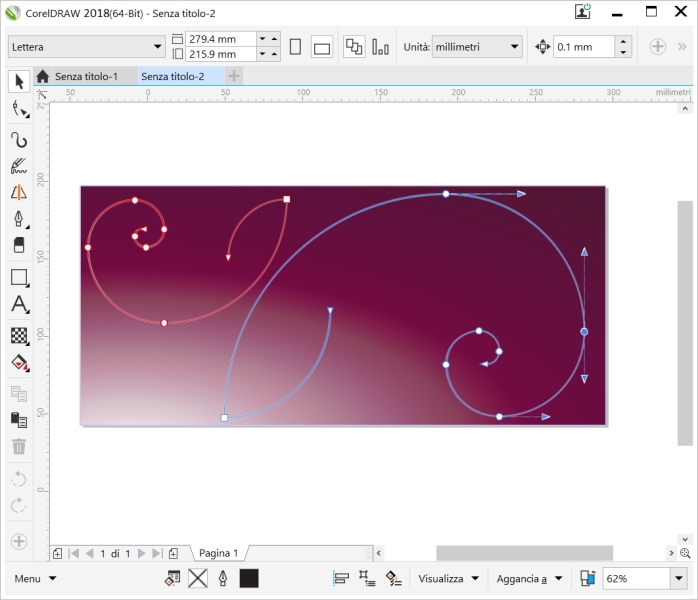Select the Pick (arrow) tool
This screenshot has width=698, height=600.
click(19, 82)
